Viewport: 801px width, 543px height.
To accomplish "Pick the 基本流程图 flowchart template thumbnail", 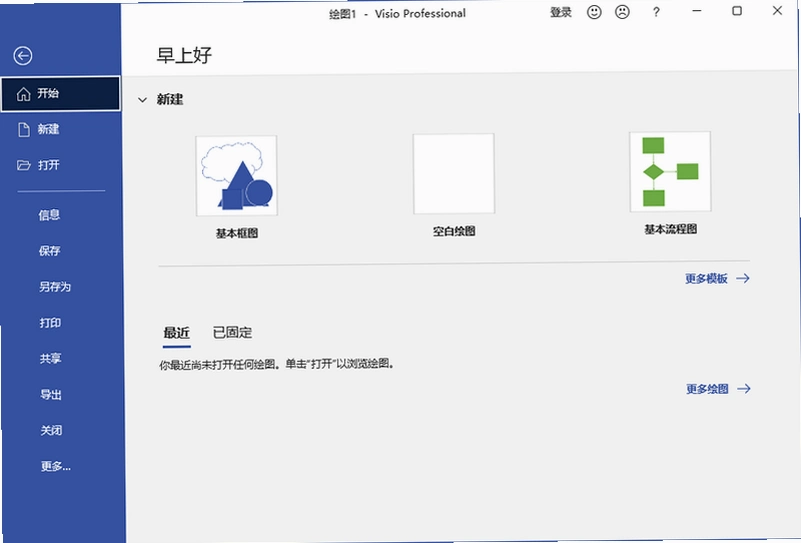I will (670, 172).
